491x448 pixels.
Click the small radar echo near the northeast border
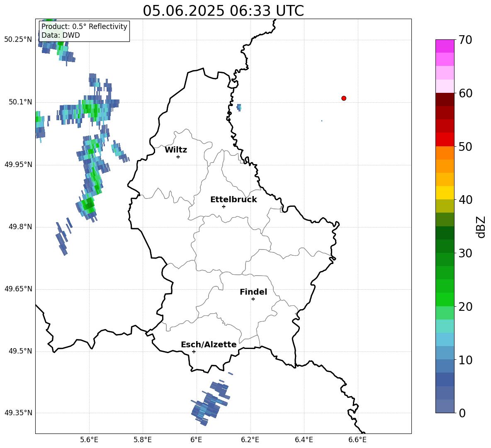tap(239, 107)
